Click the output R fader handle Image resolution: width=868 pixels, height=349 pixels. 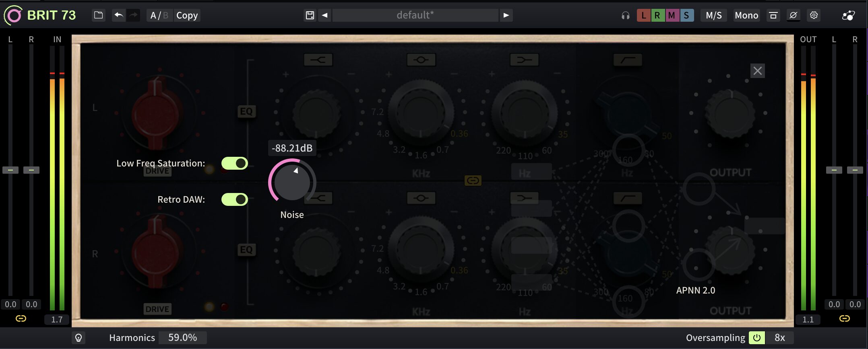(855, 170)
